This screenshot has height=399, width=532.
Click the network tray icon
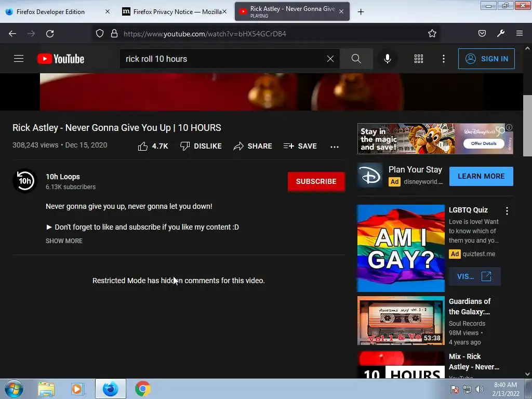[467, 389]
